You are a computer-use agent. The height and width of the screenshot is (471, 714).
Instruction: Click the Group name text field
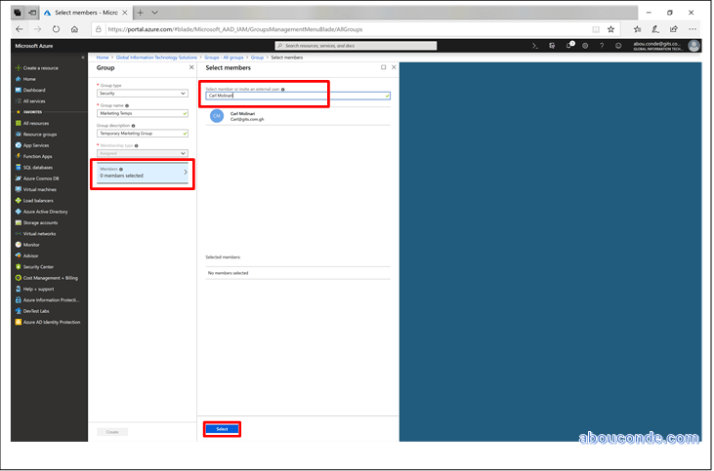(141, 113)
